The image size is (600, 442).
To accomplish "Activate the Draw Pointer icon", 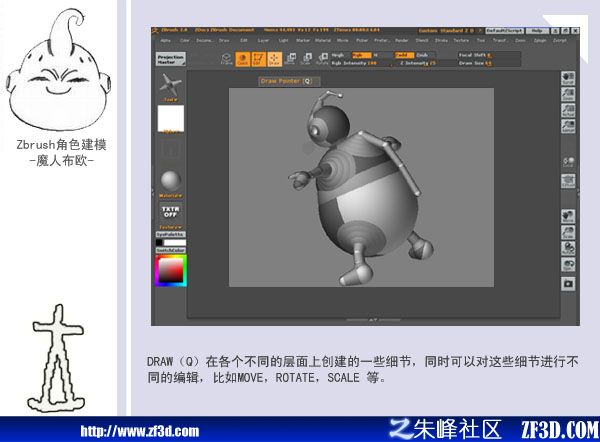I will coord(274,59).
